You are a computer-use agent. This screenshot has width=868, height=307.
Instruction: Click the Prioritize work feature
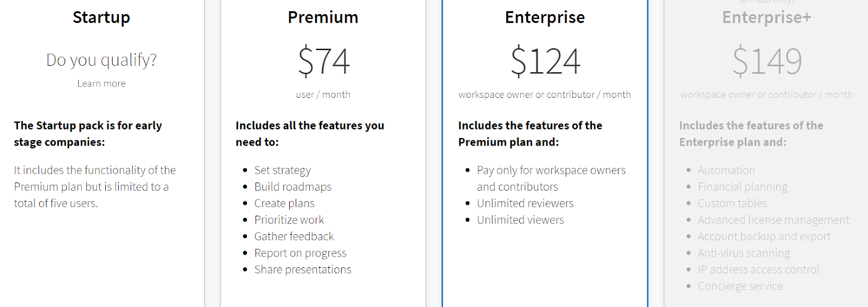289,220
